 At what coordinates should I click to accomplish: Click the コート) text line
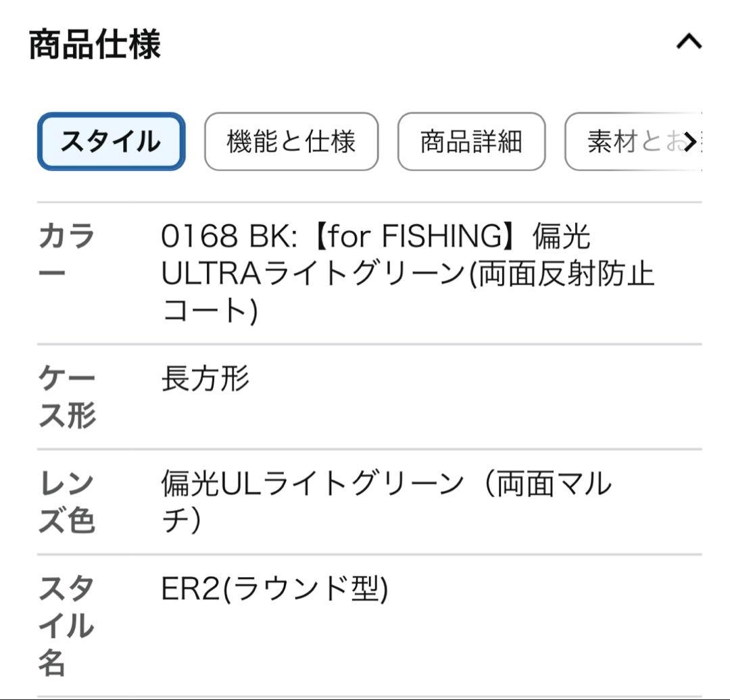[x=210, y=311]
